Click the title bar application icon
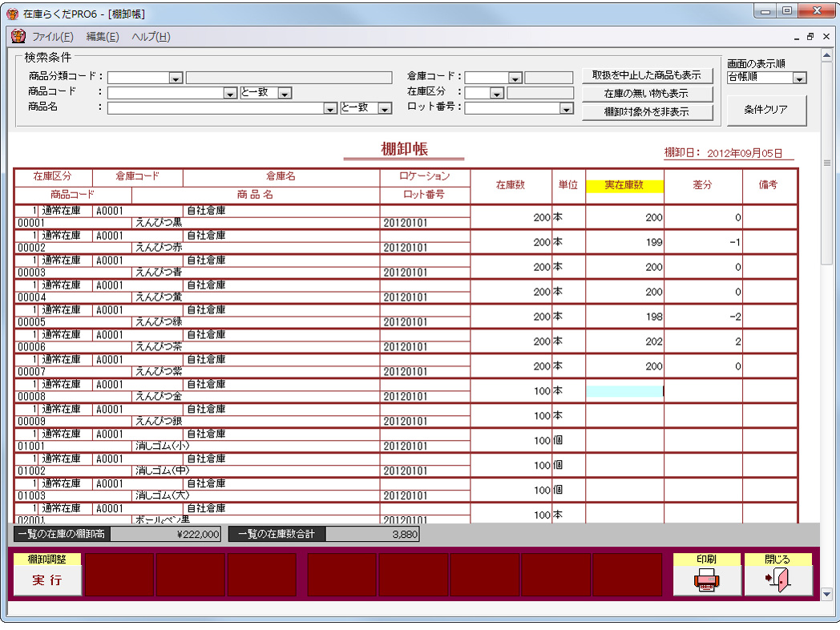 click(x=12, y=13)
